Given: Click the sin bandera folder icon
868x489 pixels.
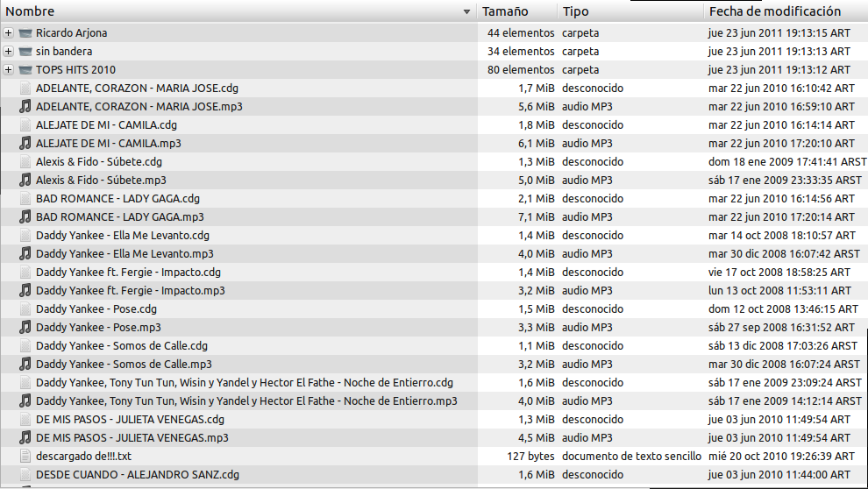Looking at the screenshot, I should (25, 52).
